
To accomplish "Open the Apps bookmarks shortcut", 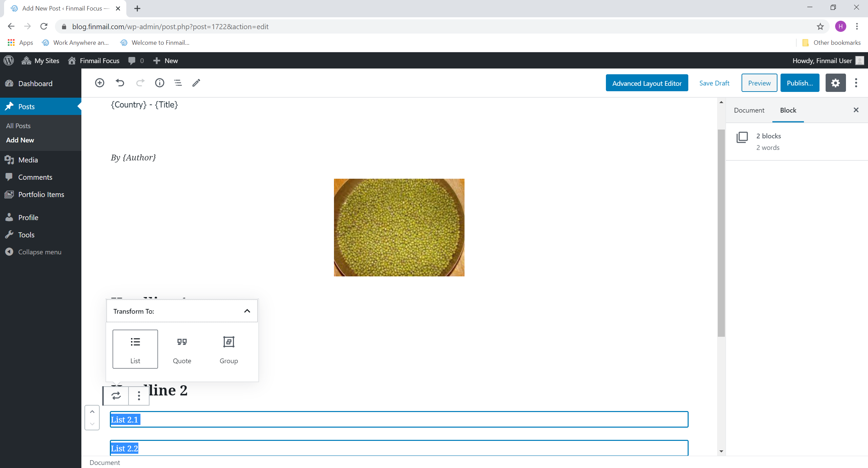I will click(20, 42).
